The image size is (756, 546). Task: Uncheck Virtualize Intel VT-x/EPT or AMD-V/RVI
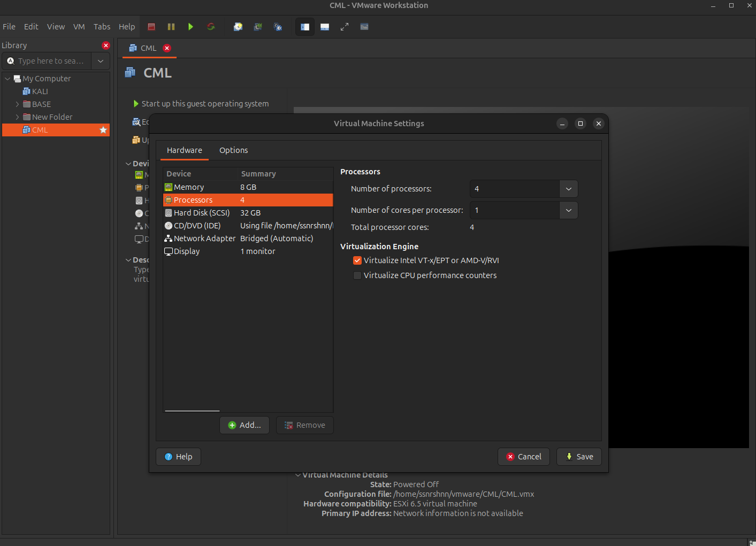click(357, 260)
